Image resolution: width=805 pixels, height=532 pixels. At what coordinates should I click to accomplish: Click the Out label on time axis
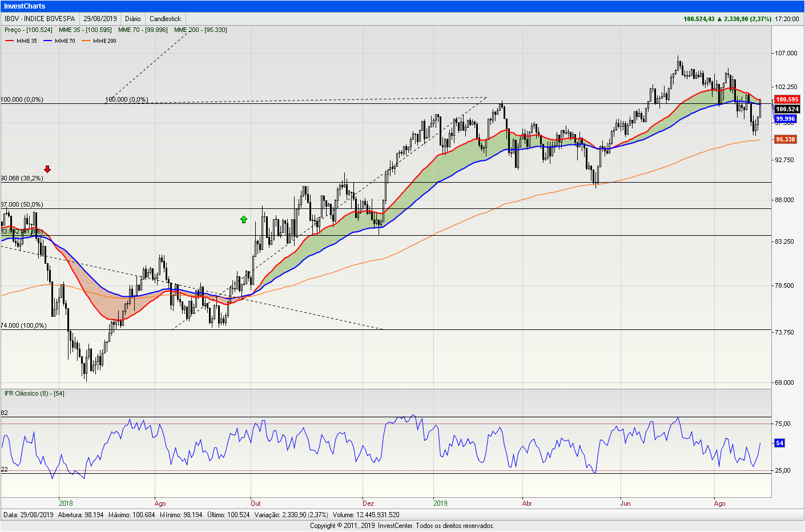coord(255,503)
